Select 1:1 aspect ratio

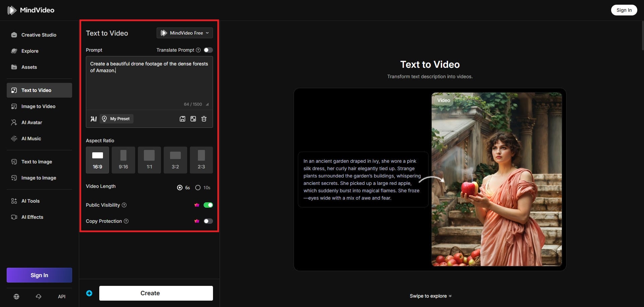(x=149, y=160)
